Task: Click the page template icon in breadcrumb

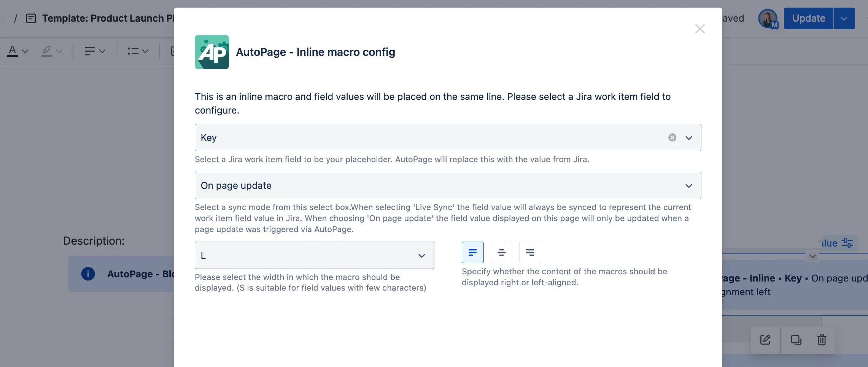Action: (31, 18)
